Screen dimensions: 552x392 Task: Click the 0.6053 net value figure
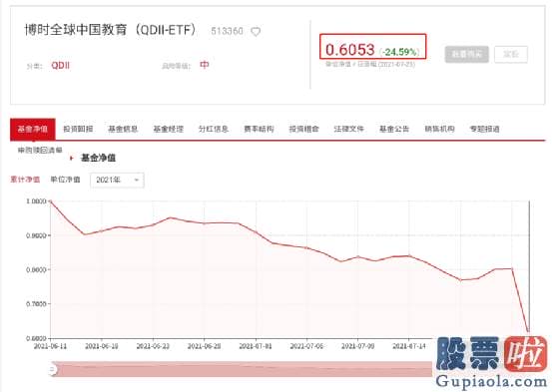(350, 50)
